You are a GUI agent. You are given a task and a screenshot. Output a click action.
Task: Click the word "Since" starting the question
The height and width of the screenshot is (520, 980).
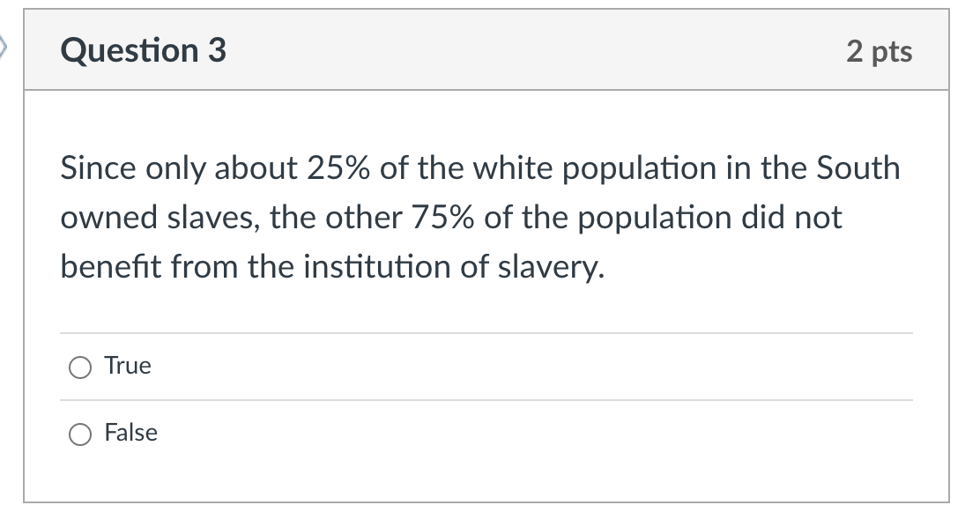pyautogui.click(x=98, y=168)
